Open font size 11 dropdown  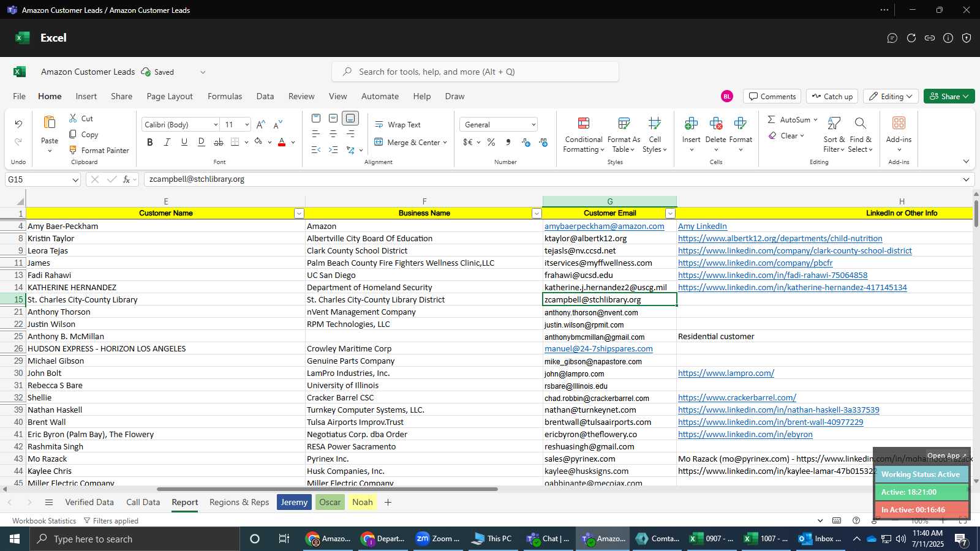[247, 124]
